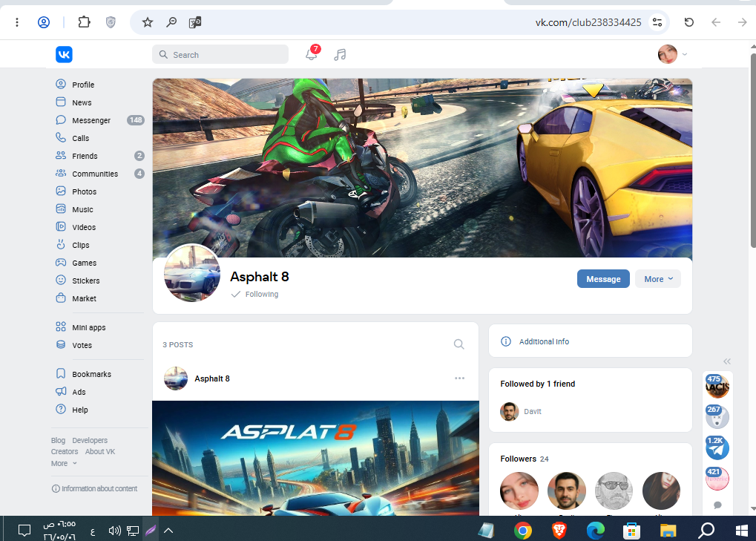Open the browser three-dot menu
Screen dimensions: 756x541
tap(17, 22)
